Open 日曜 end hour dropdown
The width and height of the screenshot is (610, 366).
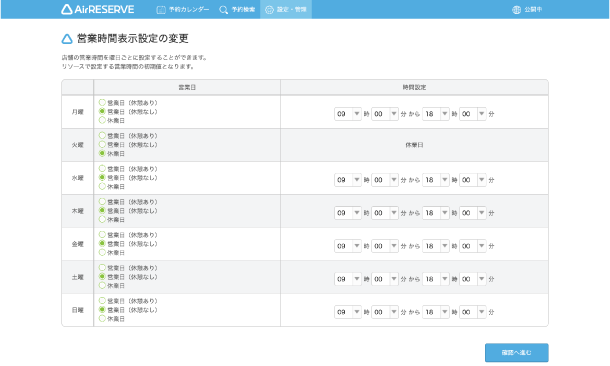pos(436,312)
